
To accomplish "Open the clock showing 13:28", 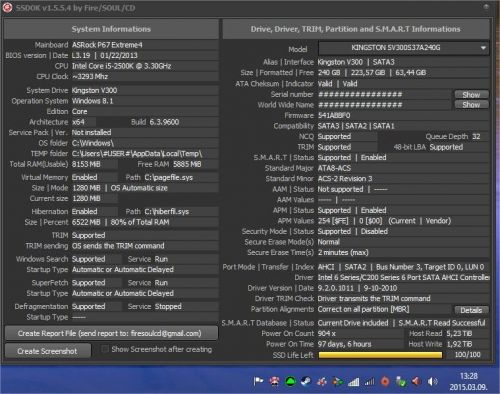I will (469, 381).
